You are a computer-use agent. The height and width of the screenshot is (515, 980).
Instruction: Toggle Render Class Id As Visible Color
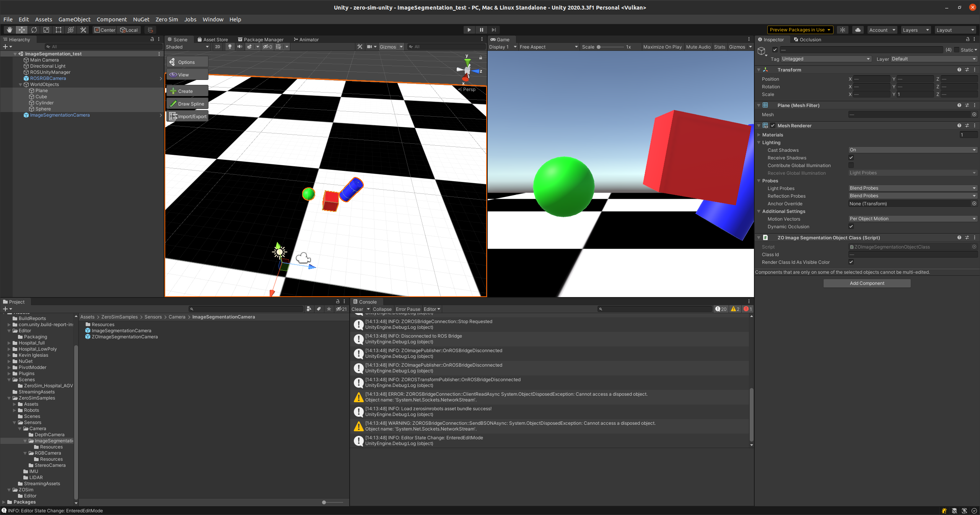(851, 262)
